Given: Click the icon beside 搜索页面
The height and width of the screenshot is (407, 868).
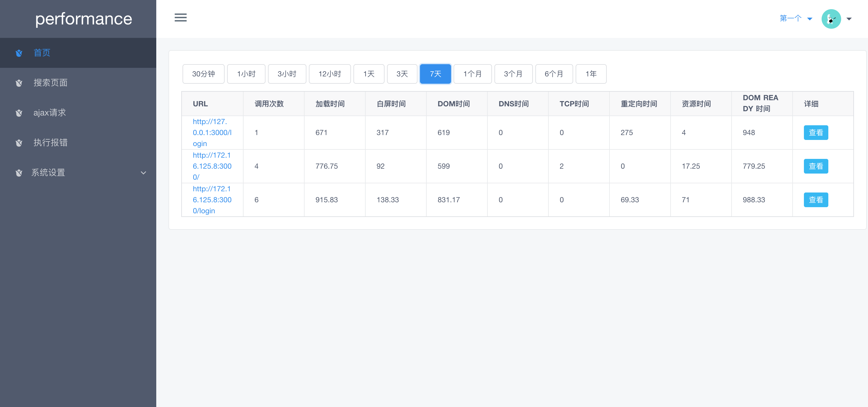Looking at the screenshot, I should pyautogui.click(x=19, y=83).
